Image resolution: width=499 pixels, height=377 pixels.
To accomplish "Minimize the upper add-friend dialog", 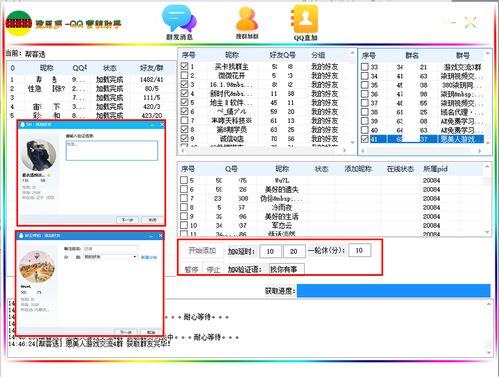I will (152, 124).
